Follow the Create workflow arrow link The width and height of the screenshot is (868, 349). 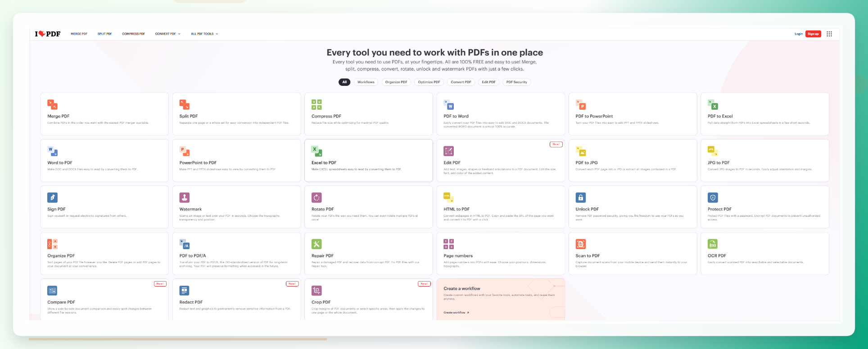(x=456, y=313)
